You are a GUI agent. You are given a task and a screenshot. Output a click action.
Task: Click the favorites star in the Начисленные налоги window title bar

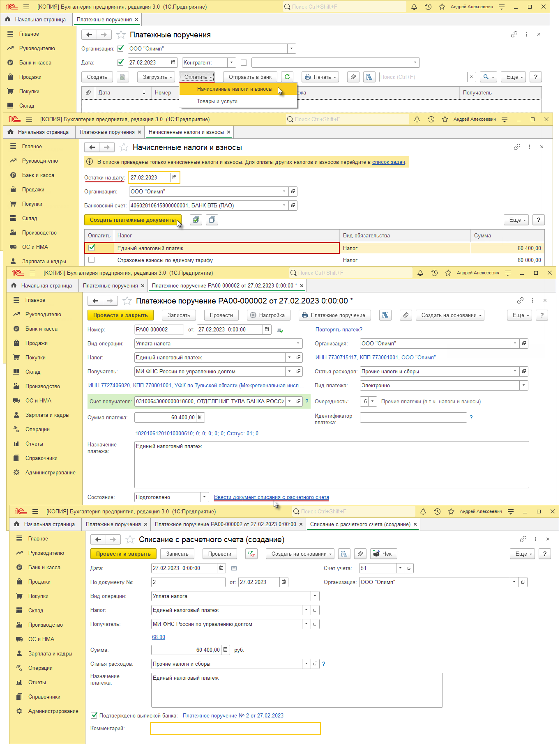tap(445, 120)
